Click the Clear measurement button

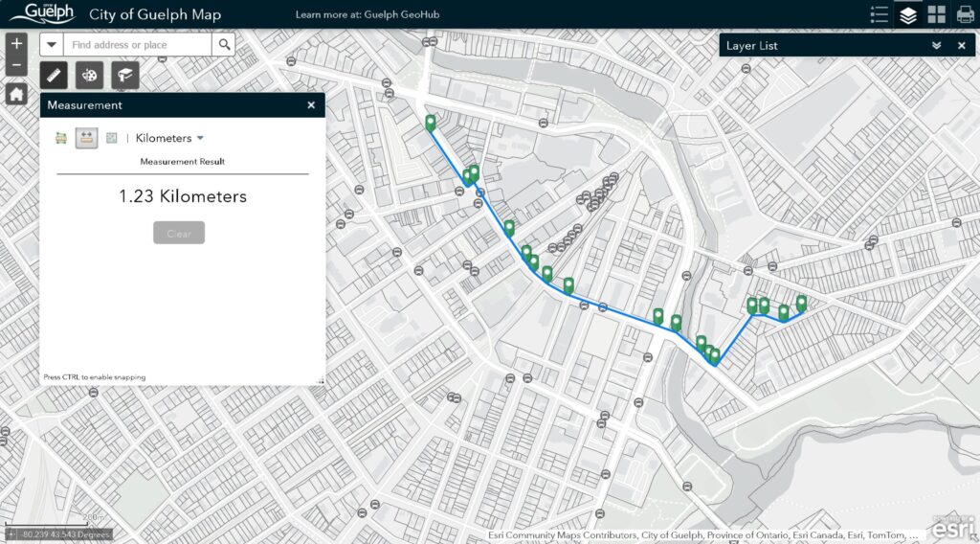pos(179,234)
